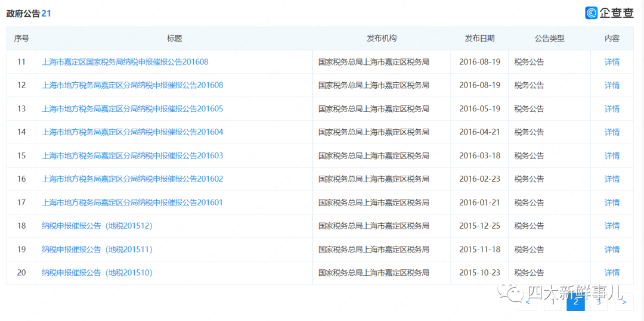Image resolution: width=644 pixels, height=321 pixels.
Task: Open 上海市嘉定区国家税务局纳税申报催报公告201608 link
Action: [125, 62]
